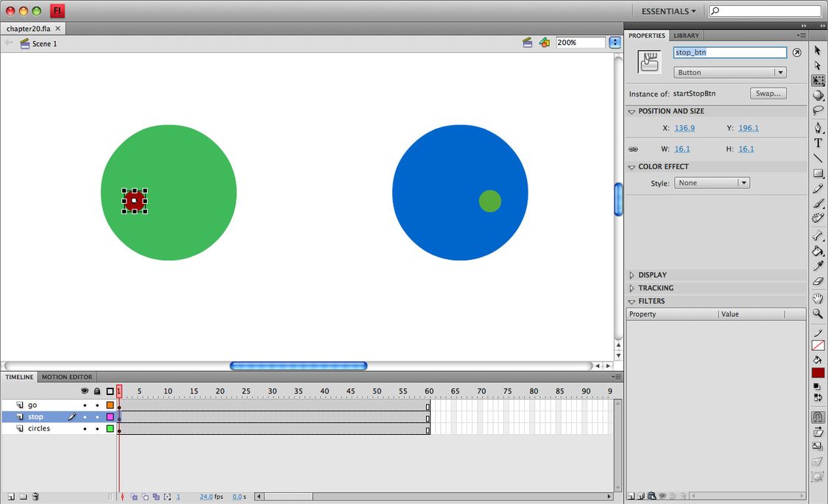Open the Color Effect Style dropdown

(711, 183)
